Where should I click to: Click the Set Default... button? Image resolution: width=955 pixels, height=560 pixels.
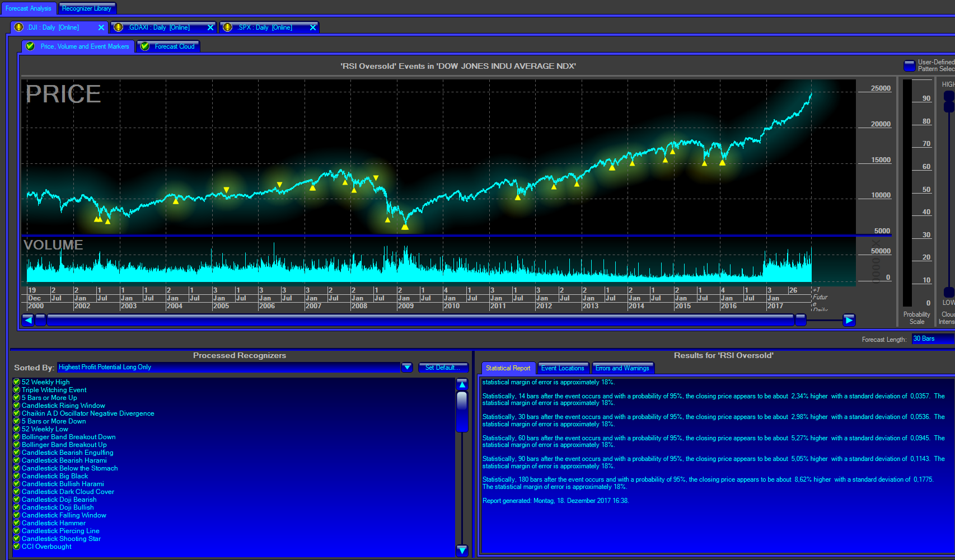tap(443, 368)
